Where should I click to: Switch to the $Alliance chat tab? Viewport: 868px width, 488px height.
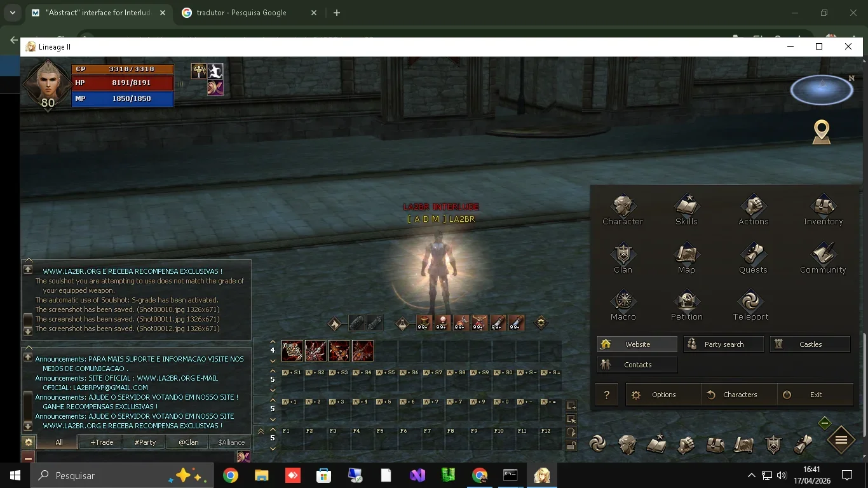(x=231, y=442)
